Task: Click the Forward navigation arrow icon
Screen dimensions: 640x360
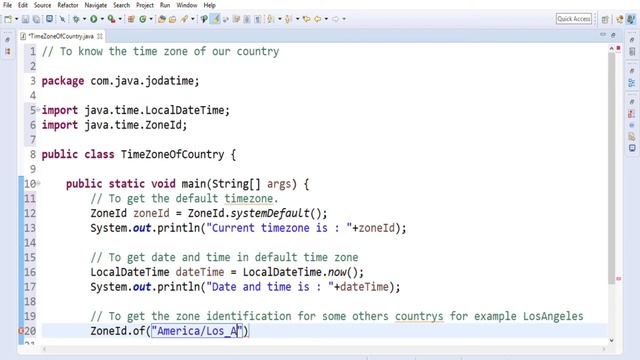Action: (336, 19)
